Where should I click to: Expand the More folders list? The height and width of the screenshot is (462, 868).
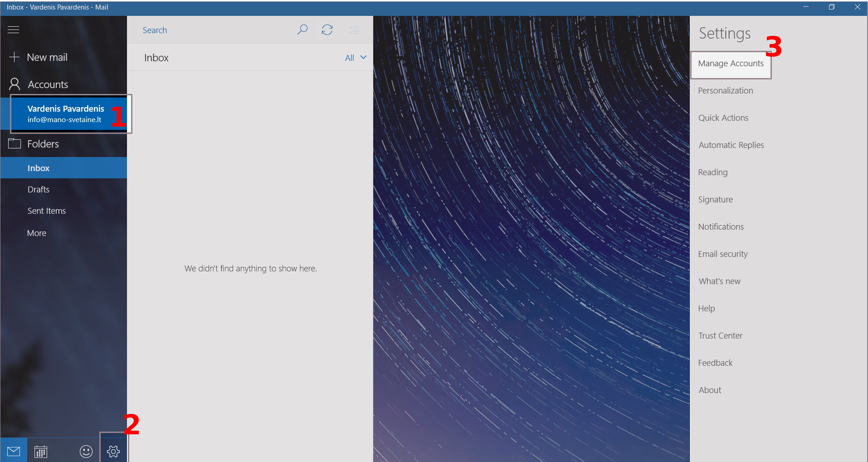[37, 233]
